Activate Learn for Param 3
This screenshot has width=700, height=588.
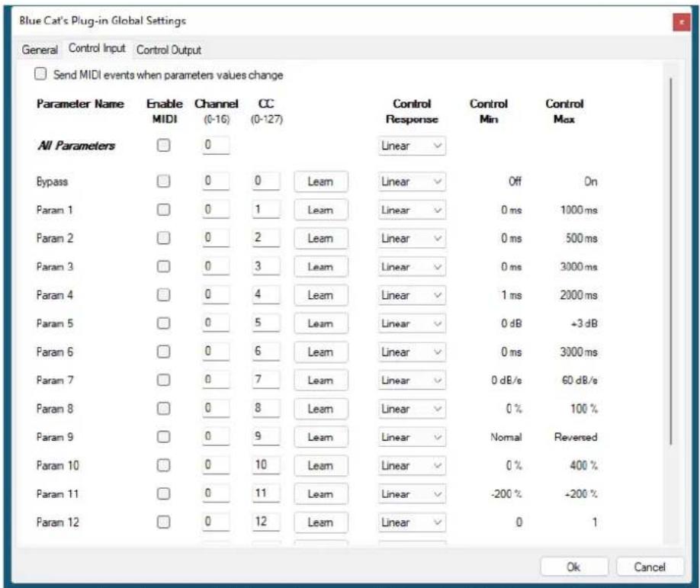point(320,267)
